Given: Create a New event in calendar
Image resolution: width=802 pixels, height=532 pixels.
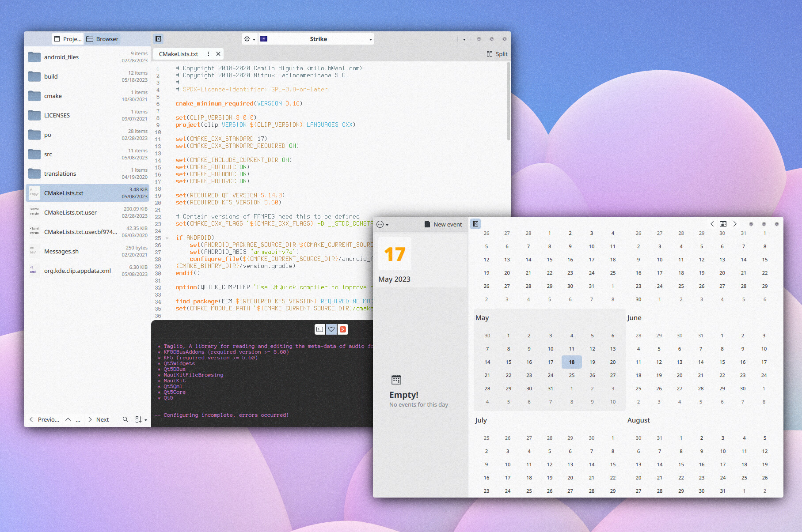Looking at the screenshot, I should point(443,224).
